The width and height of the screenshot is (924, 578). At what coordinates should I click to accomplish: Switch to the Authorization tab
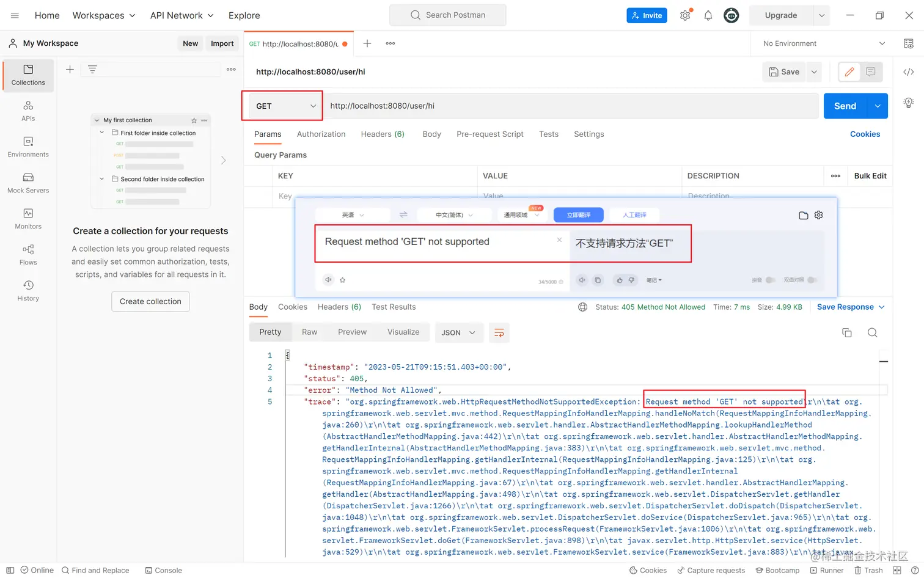click(321, 134)
